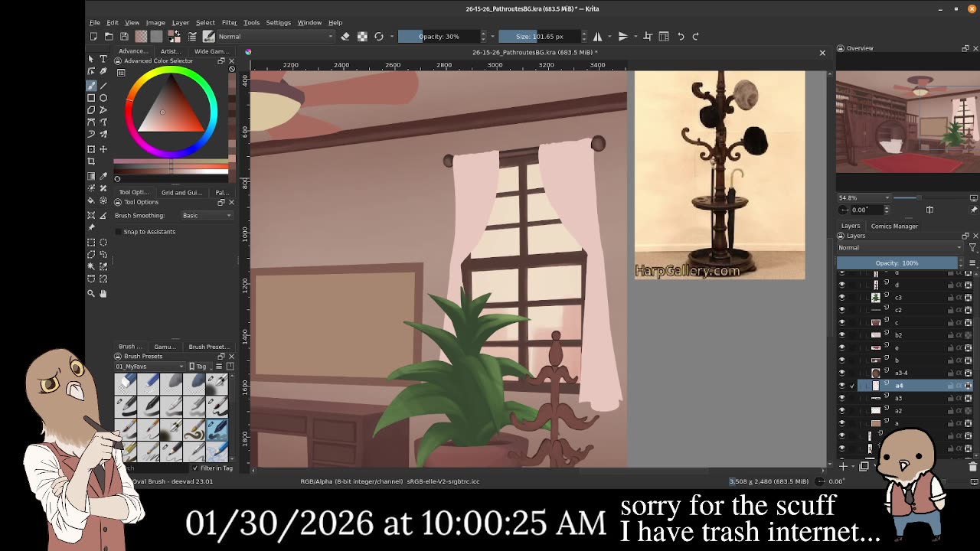
Task: Toggle horizontal mirror tool
Action: pos(597,36)
